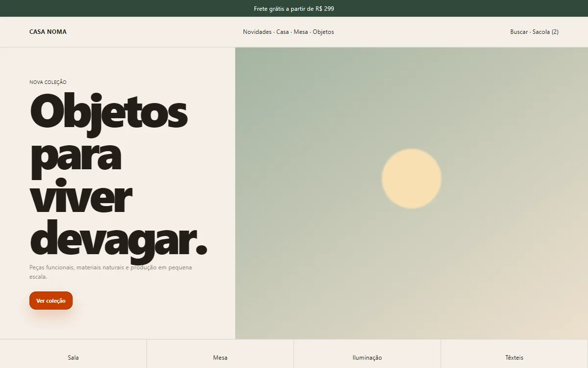Click the Ver coleção button
Viewport: 588px width, 368px height.
pos(51,301)
